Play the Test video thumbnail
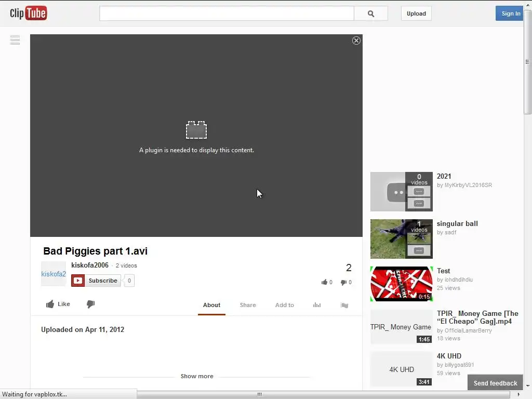 [402, 284]
